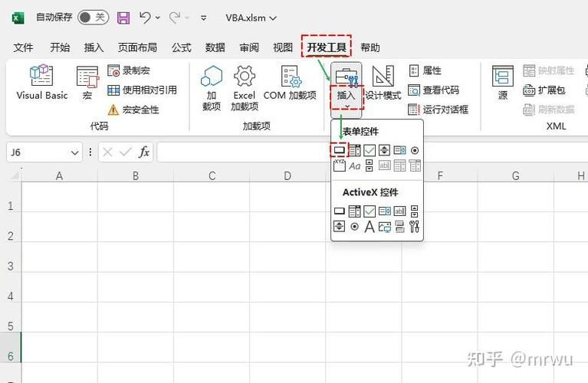Image resolution: width=588 pixels, height=383 pixels.
Task: Click 运行对话框 run dialog
Action: (438, 110)
